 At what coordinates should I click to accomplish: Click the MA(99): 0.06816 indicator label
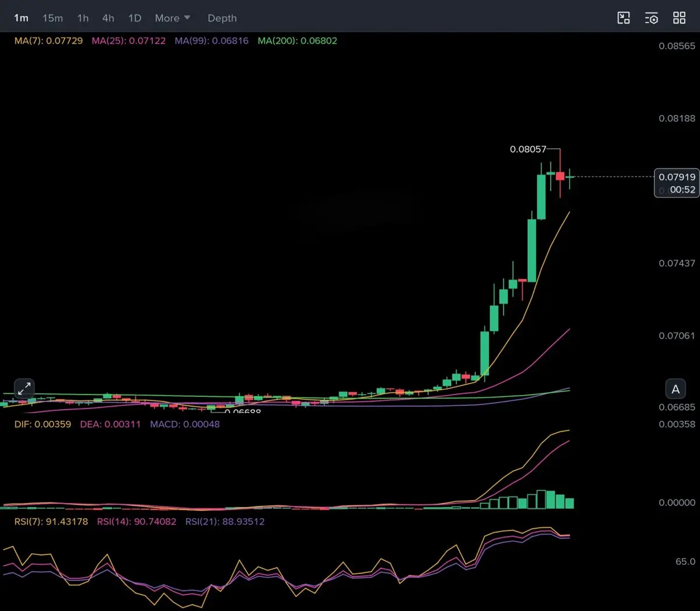click(211, 41)
